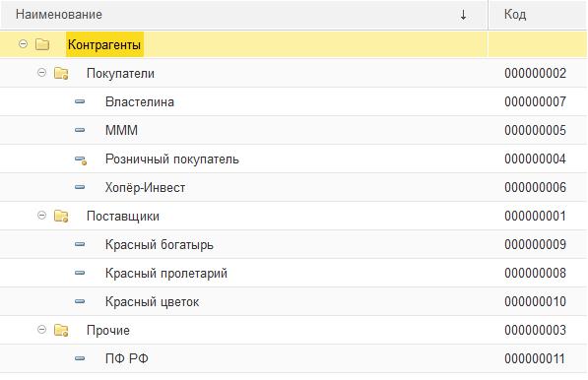
Task: Collapse the Поставщики group
Action: [x=41, y=216]
